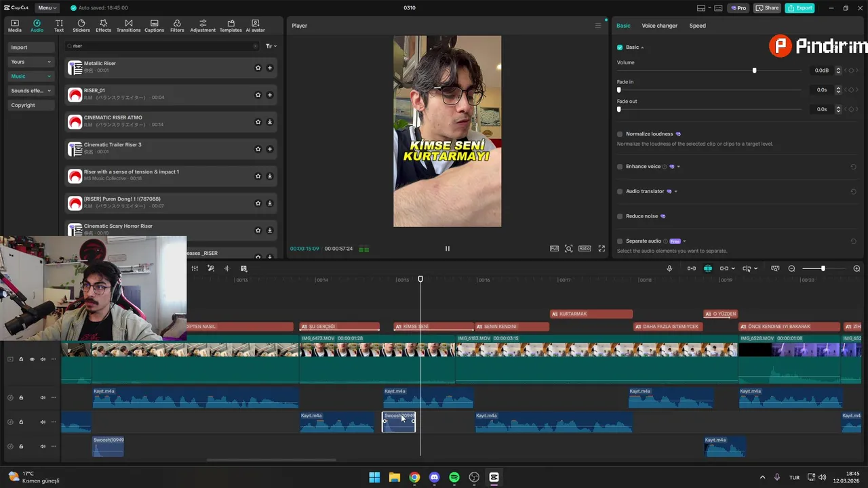Viewport: 868px width, 488px height.
Task: Enable Reduce noise
Action: 620,216
